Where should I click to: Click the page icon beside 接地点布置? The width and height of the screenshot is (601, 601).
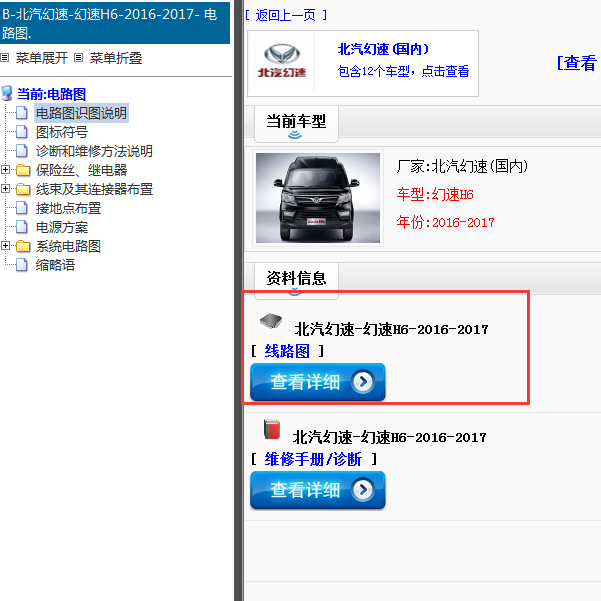click(x=22, y=208)
